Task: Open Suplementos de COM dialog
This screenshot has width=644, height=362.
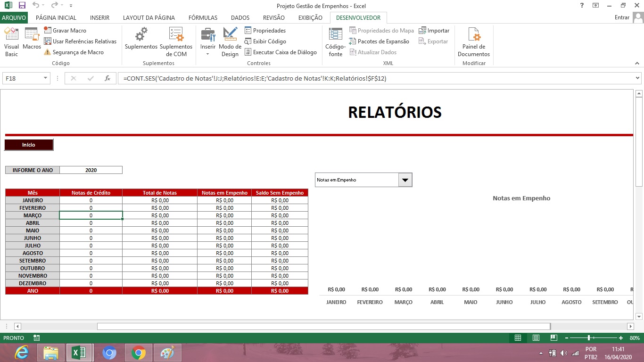Action: [x=176, y=42]
